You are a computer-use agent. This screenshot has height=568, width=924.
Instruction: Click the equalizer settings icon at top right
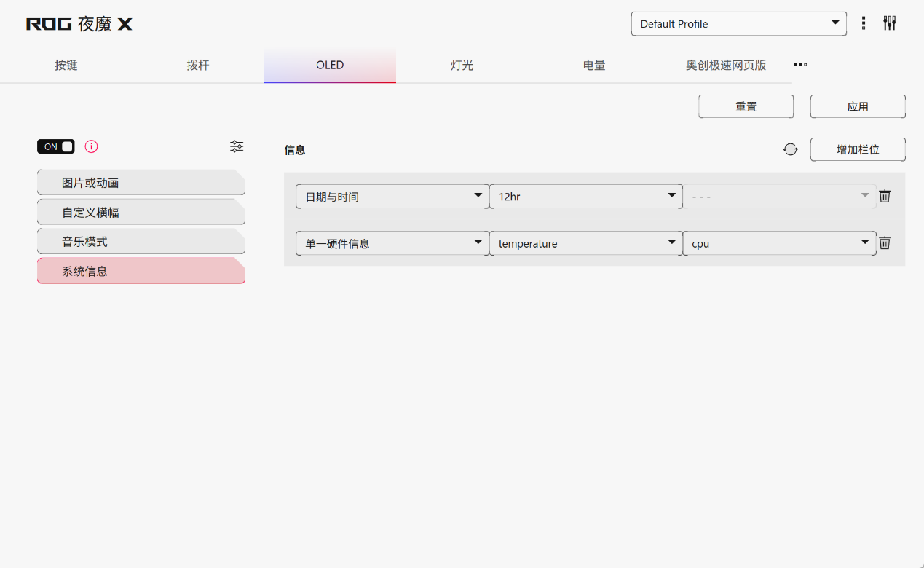889,23
